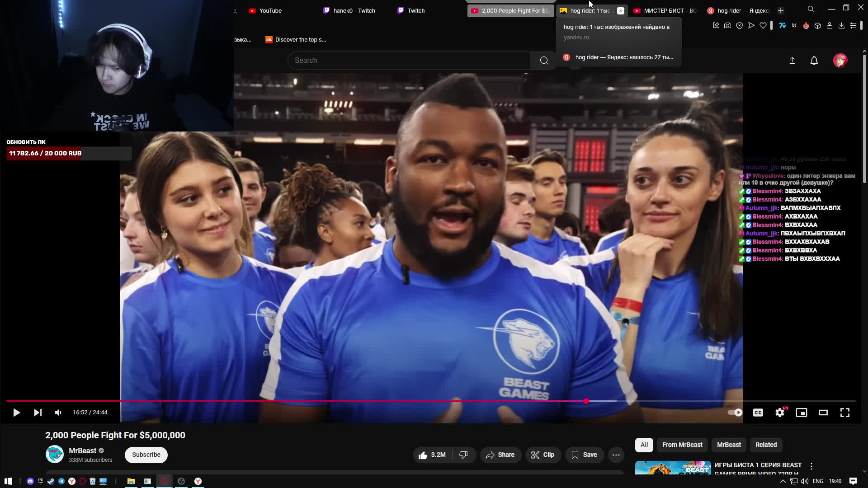Click the red scrubber handle on timeline
Viewport: 868px width, 488px height.
point(586,401)
